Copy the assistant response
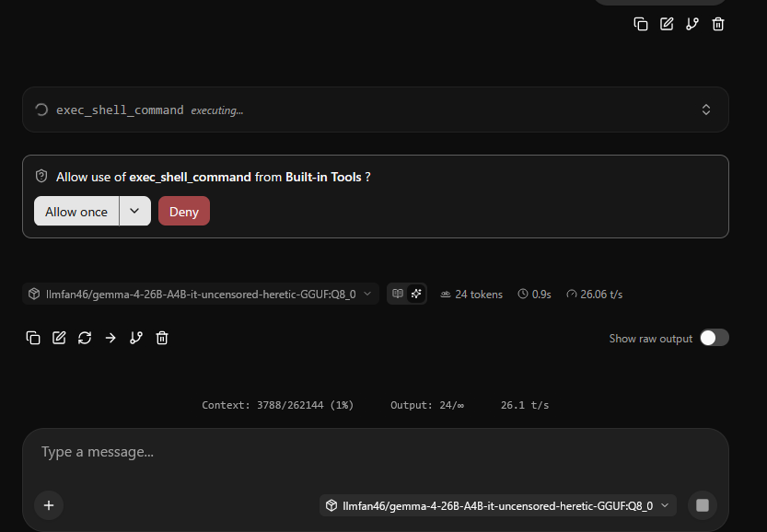The width and height of the screenshot is (767, 532). tap(33, 338)
